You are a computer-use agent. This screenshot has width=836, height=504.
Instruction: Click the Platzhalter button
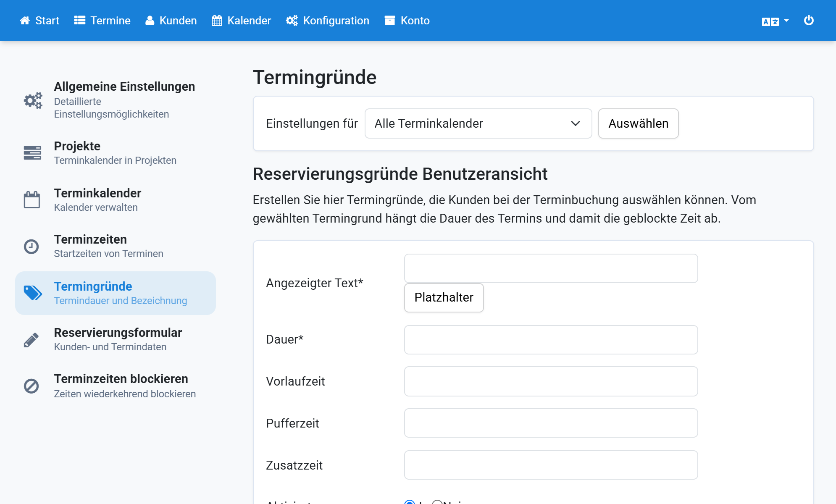444,297
